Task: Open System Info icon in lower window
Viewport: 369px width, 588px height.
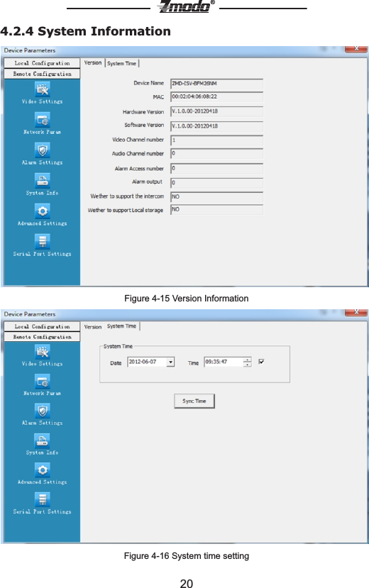Action: [x=43, y=441]
